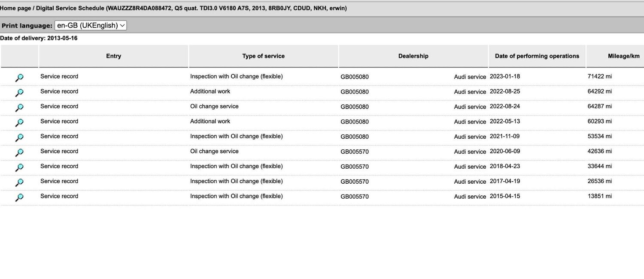Viewport: 644px width, 279px height.
Task: Click the Home page breadcrumb link
Action: pos(15,8)
